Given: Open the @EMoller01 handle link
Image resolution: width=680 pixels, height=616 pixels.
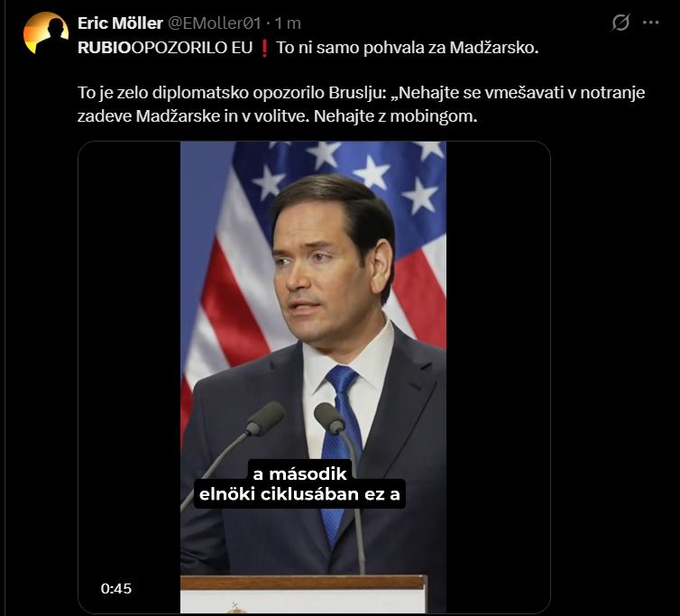Looking at the screenshot, I should [x=215, y=23].
